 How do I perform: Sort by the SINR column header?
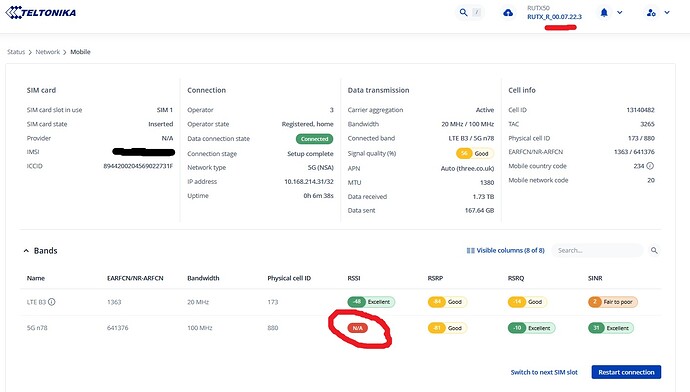click(595, 278)
